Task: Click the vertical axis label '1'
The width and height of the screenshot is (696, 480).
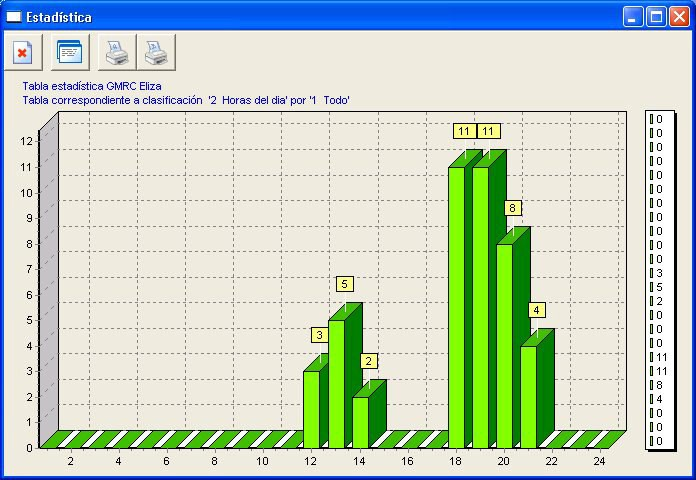Action: pos(29,422)
